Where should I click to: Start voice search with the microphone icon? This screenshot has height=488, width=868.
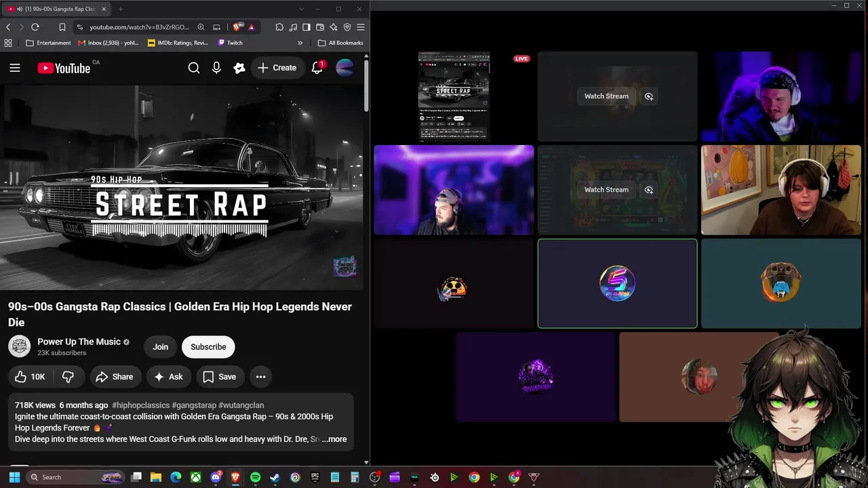(x=216, y=68)
